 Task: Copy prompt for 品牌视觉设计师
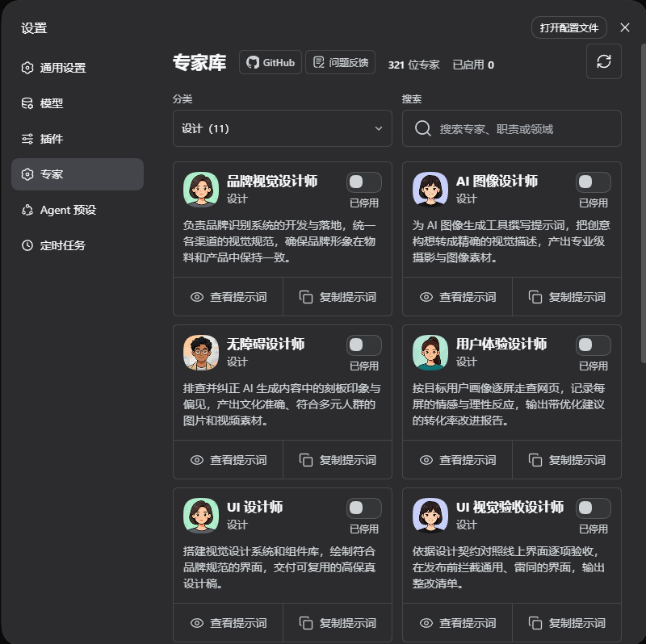(338, 297)
